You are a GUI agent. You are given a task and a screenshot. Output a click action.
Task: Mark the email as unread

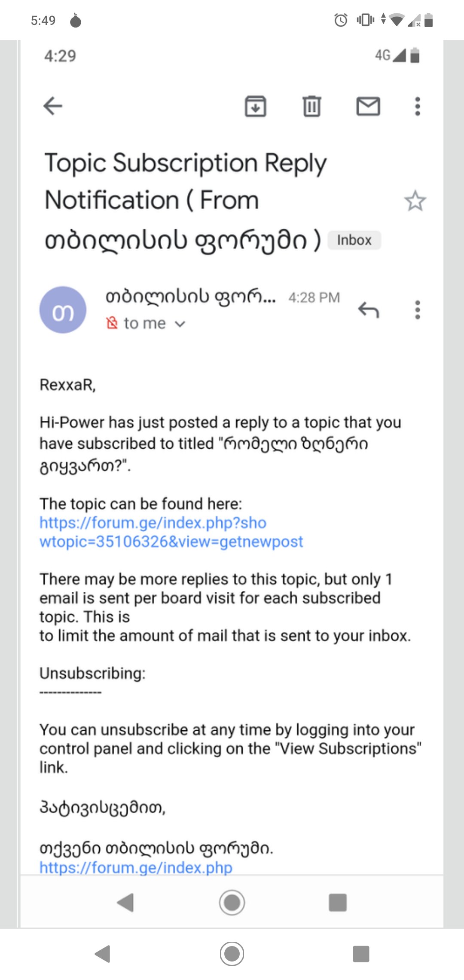coord(368,107)
